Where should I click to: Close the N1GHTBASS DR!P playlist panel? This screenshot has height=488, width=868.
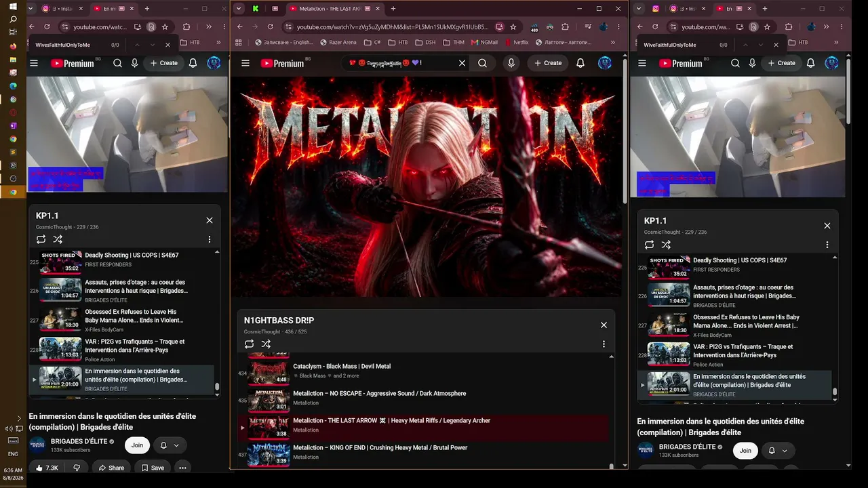click(604, 325)
